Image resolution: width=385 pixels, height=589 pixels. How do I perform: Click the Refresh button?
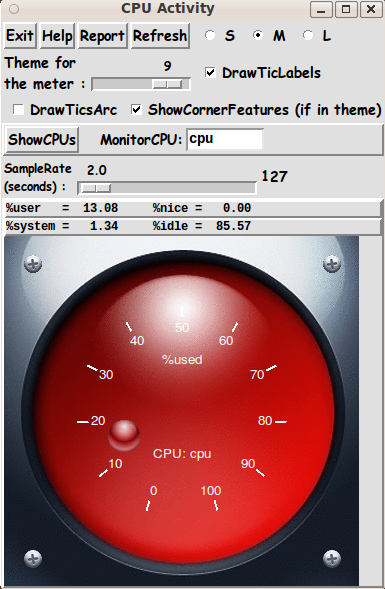160,36
